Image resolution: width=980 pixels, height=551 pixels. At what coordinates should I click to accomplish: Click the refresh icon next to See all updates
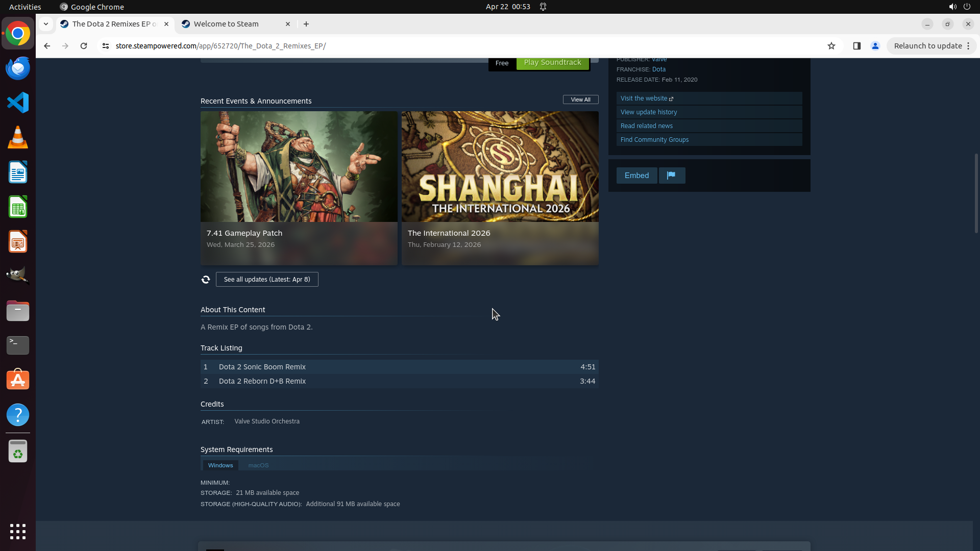pos(206,280)
